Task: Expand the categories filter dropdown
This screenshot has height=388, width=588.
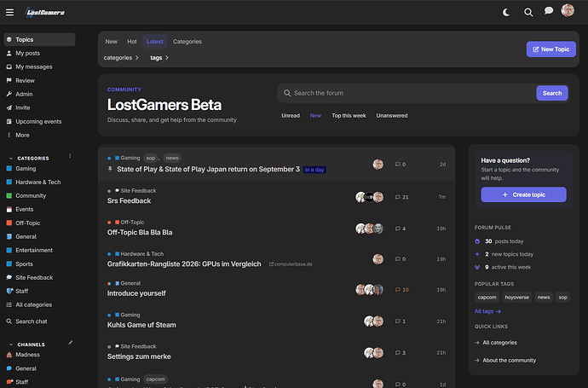Action: pyautogui.click(x=121, y=58)
